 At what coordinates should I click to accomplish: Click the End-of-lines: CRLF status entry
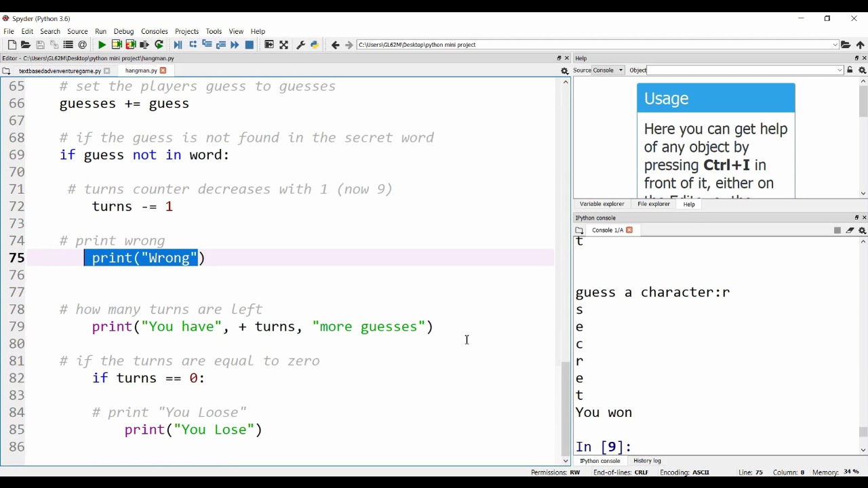point(620,472)
